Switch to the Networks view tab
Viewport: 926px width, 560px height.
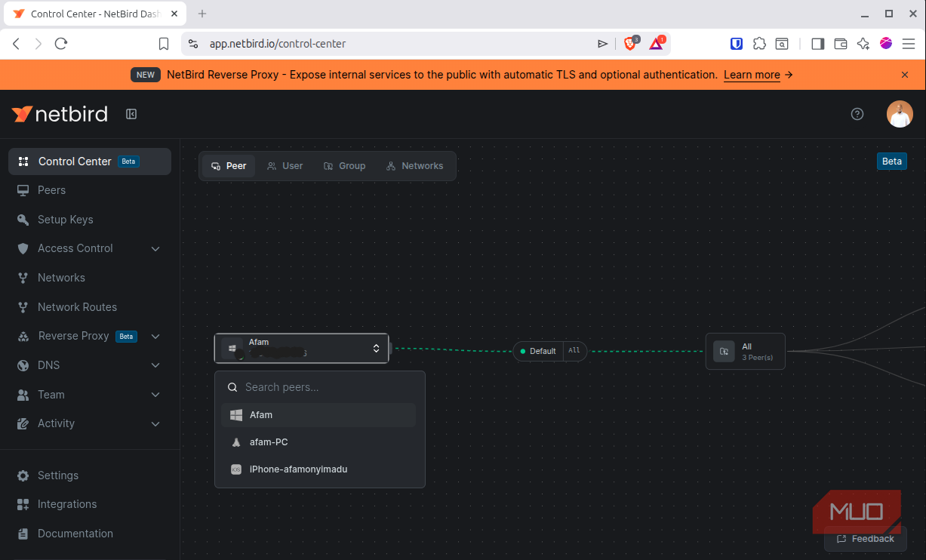tap(414, 166)
